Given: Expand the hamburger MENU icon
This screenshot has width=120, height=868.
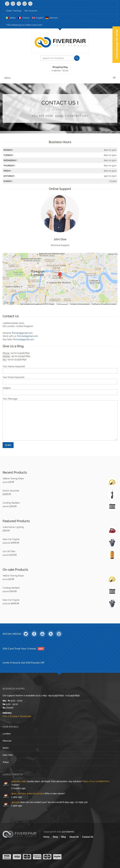Looking at the screenshot, I should click(114, 78).
